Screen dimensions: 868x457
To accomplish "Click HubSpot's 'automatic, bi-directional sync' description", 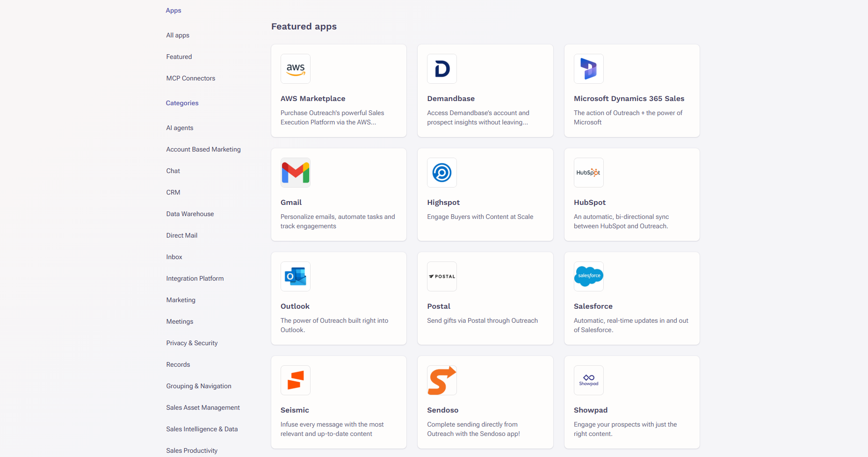I will tap(622, 221).
